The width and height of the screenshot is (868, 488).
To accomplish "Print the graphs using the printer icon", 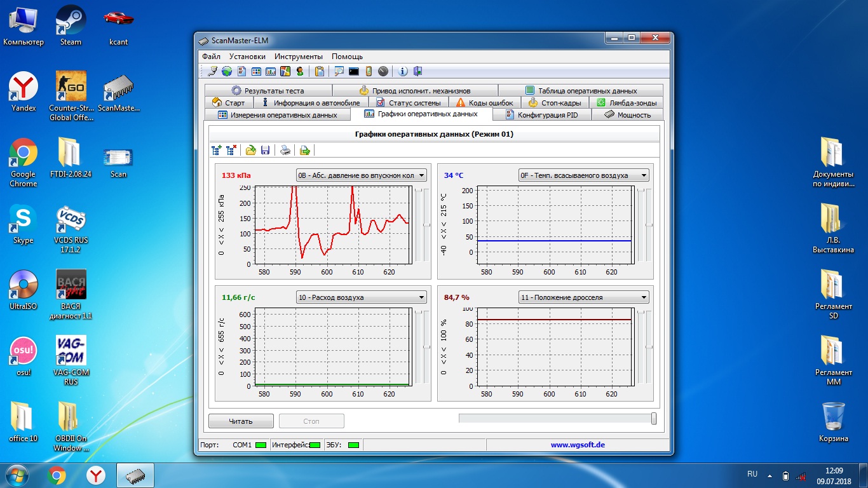I will click(286, 151).
